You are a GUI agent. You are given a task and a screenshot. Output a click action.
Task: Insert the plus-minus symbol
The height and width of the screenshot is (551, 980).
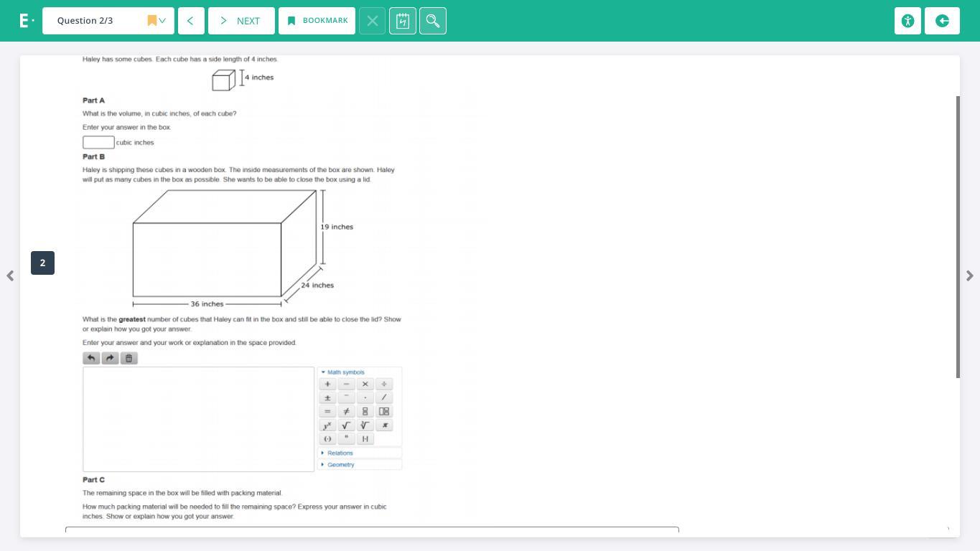point(327,397)
